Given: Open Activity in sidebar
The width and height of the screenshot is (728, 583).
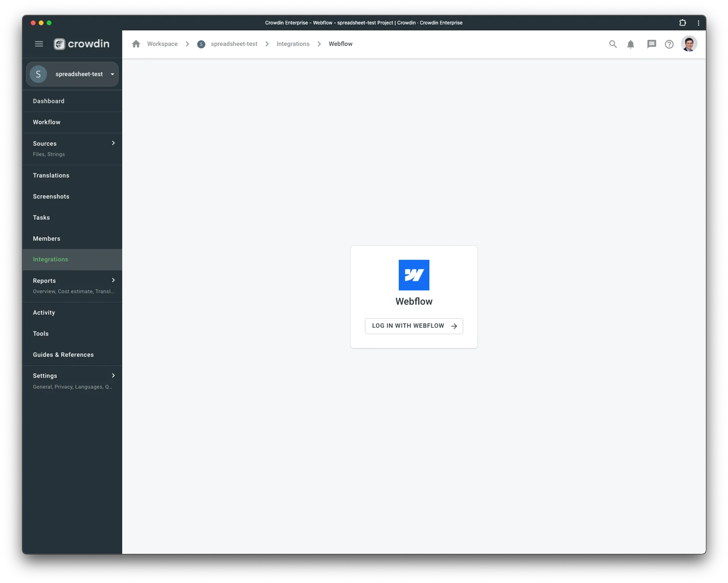Looking at the screenshot, I should [x=72, y=313].
